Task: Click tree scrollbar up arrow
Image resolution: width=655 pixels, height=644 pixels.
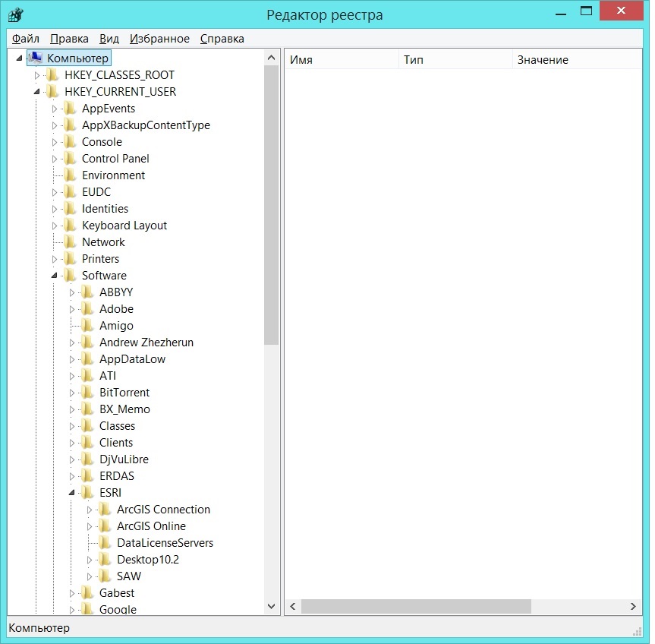Action: pyautogui.click(x=271, y=58)
